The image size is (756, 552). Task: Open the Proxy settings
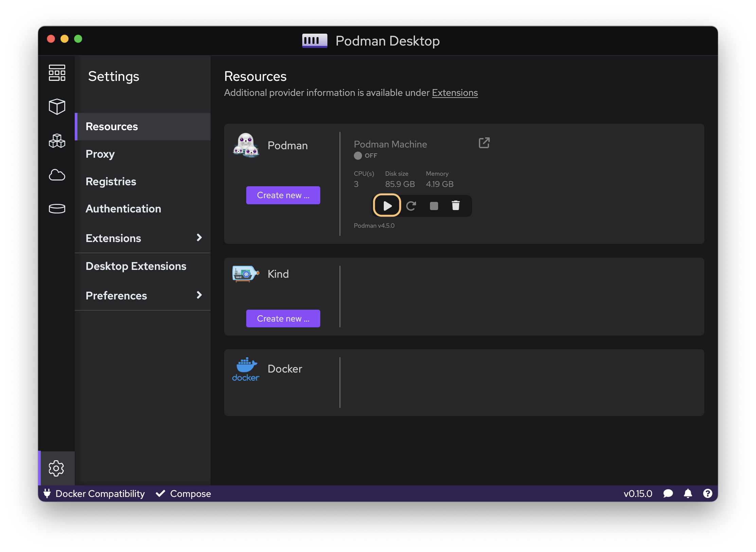click(143, 154)
